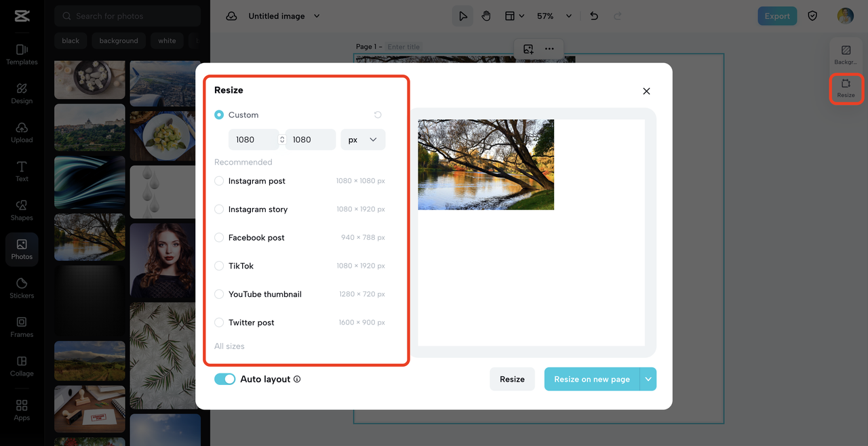868x446 pixels.
Task: Select the Text tool in sidebar
Action: tap(22, 171)
